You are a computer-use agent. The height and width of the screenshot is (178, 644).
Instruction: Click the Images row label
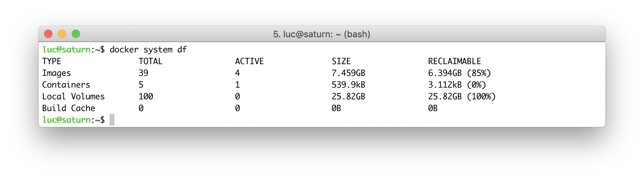click(x=57, y=73)
